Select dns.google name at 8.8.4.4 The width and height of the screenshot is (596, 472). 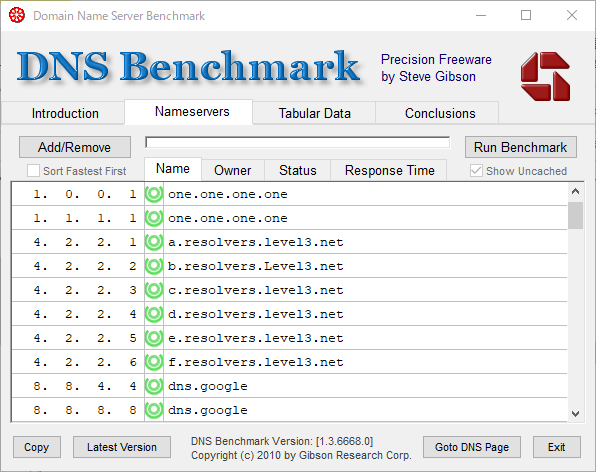click(x=208, y=386)
